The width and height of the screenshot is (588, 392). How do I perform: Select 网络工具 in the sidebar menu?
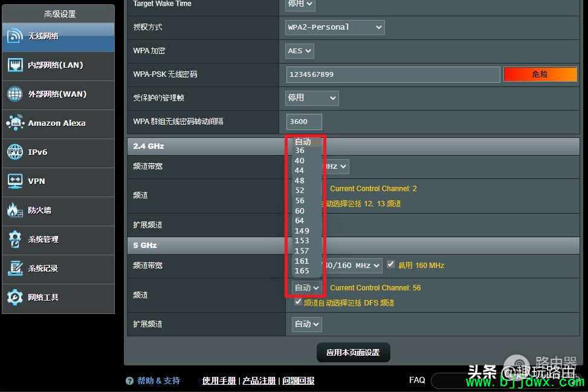click(15, 298)
